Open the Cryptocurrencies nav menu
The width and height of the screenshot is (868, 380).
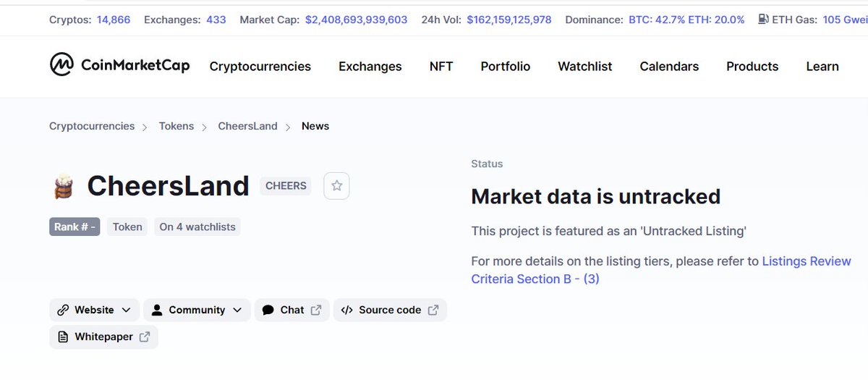point(260,67)
